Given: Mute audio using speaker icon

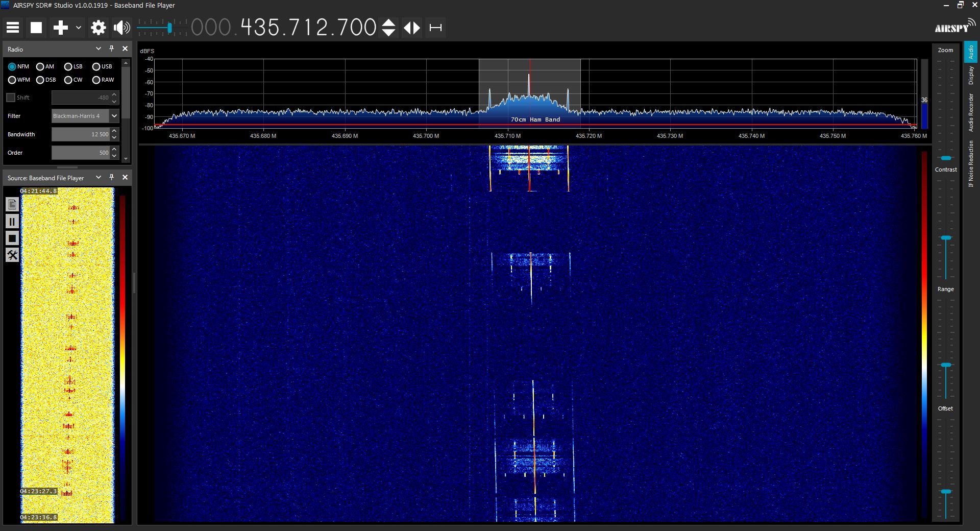Looking at the screenshot, I should 121,28.
